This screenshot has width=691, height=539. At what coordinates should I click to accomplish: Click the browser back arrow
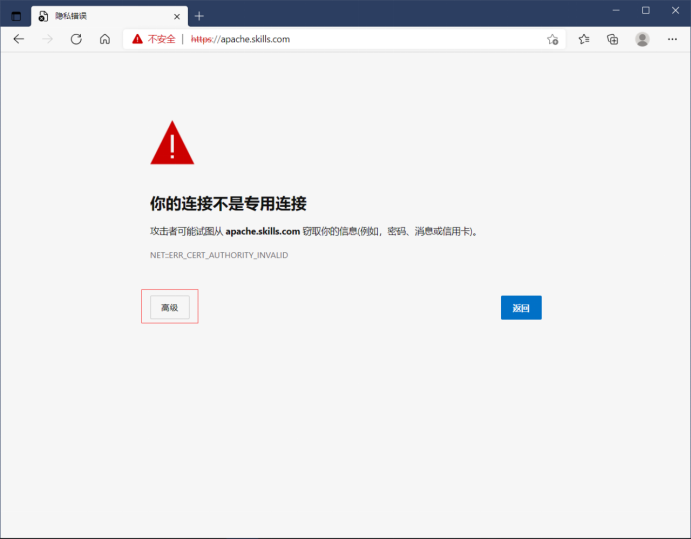tap(19, 39)
